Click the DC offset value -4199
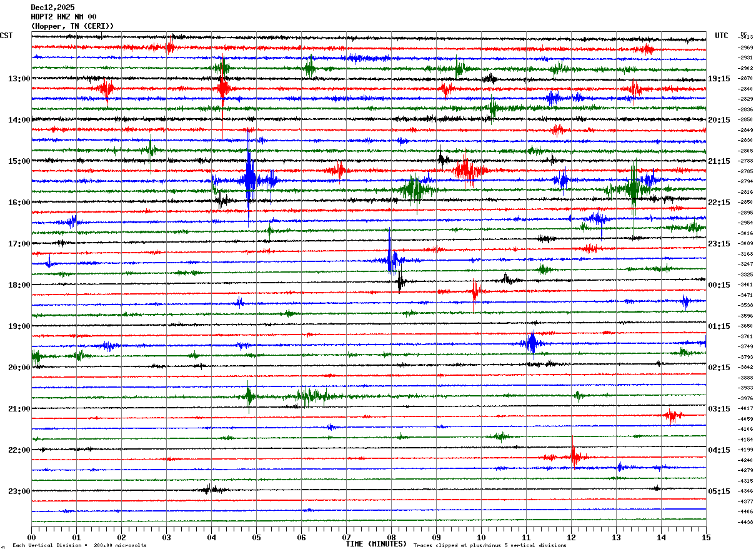756x554 pixels. pyautogui.click(x=746, y=450)
